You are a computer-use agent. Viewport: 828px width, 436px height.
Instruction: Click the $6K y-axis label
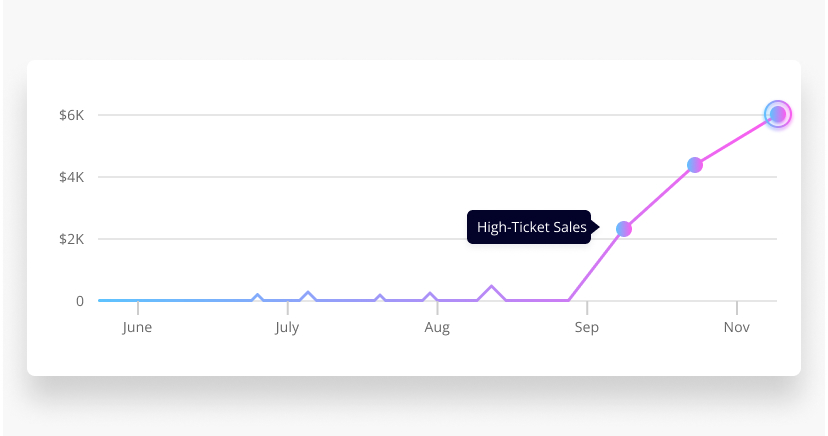[71, 115]
